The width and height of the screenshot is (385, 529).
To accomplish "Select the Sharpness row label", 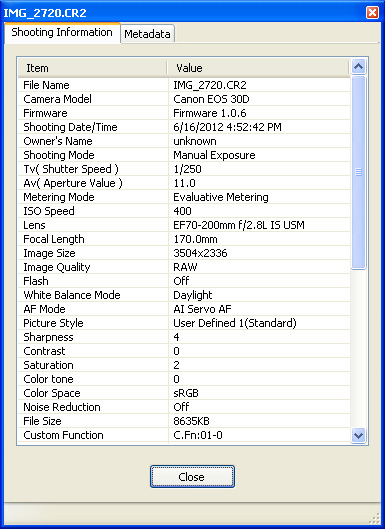I will 48,337.
